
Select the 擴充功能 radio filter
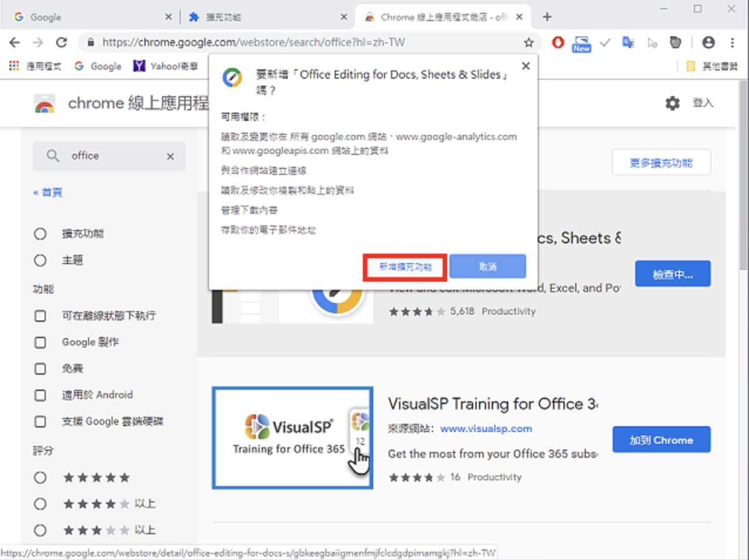click(x=40, y=234)
